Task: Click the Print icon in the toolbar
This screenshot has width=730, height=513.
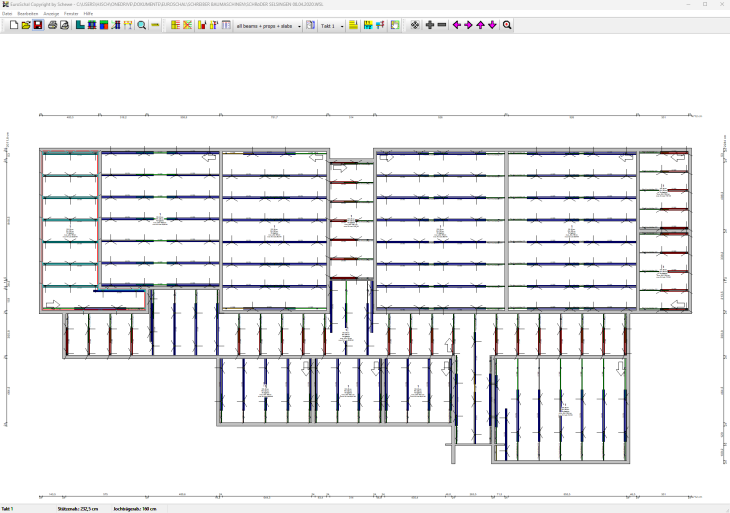Action: coord(53,25)
